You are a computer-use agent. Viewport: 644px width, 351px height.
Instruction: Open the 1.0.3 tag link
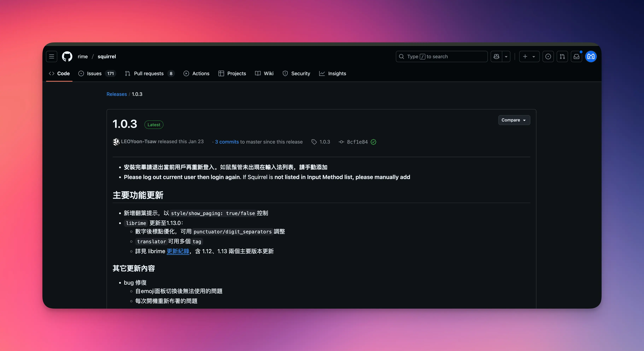321,142
